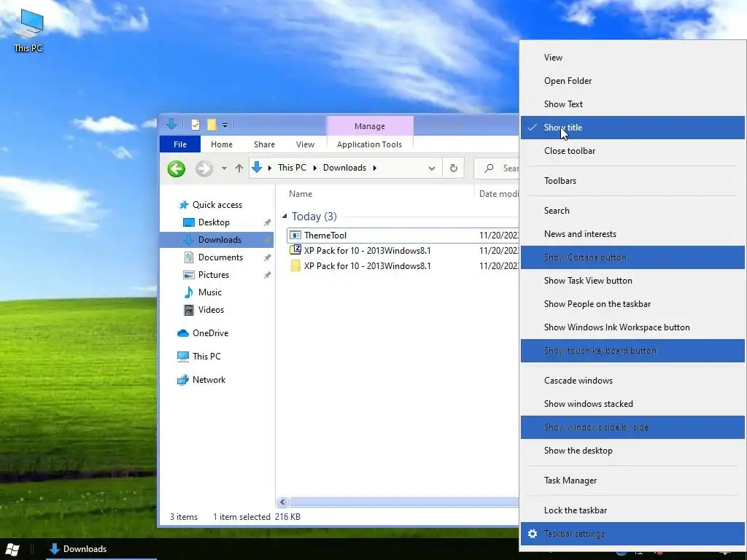Go up one folder with the Up arrow
Screen dimensions: 747x560
coord(239,168)
